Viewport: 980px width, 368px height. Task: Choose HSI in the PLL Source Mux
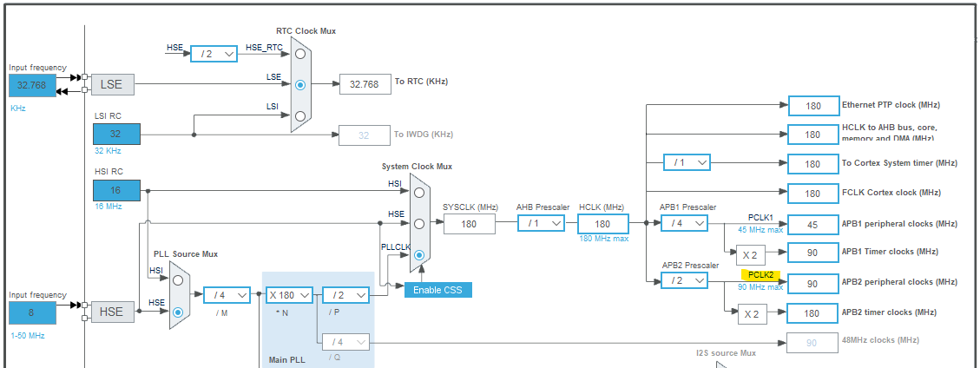coord(178,279)
